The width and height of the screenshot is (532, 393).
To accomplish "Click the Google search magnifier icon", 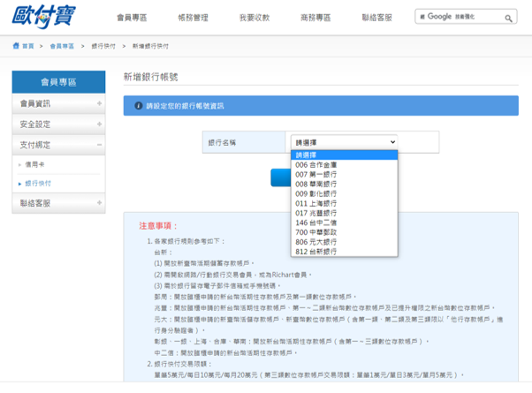I will coord(508,19).
